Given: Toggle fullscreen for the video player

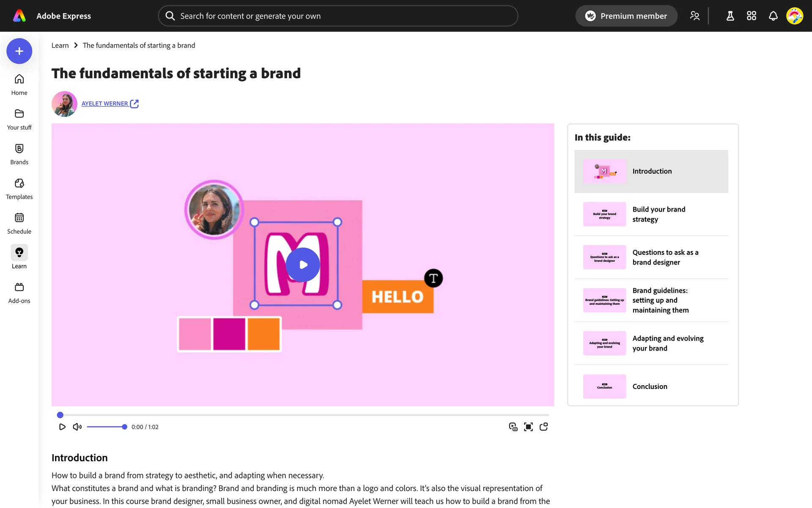Looking at the screenshot, I should click(x=528, y=427).
